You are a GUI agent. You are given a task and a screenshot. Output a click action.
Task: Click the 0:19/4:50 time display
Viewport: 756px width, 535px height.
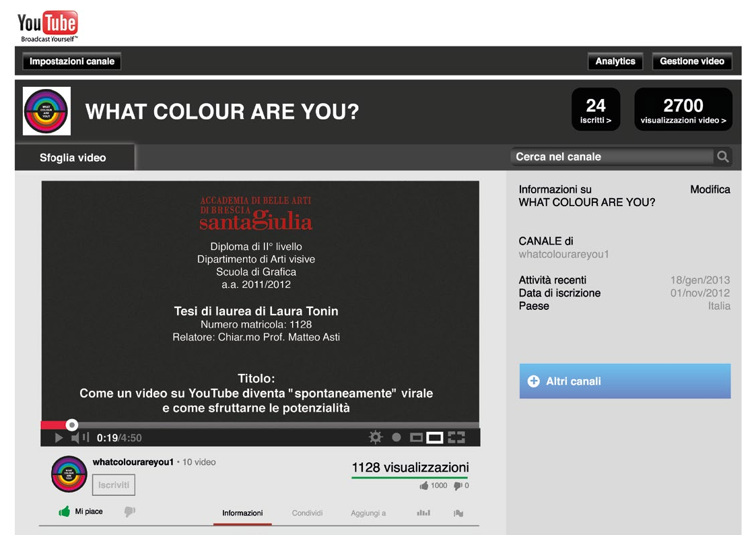(x=119, y=438)
